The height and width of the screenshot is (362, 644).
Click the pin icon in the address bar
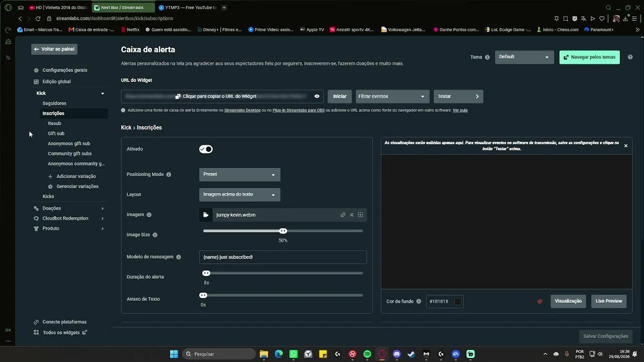(556, 19)
